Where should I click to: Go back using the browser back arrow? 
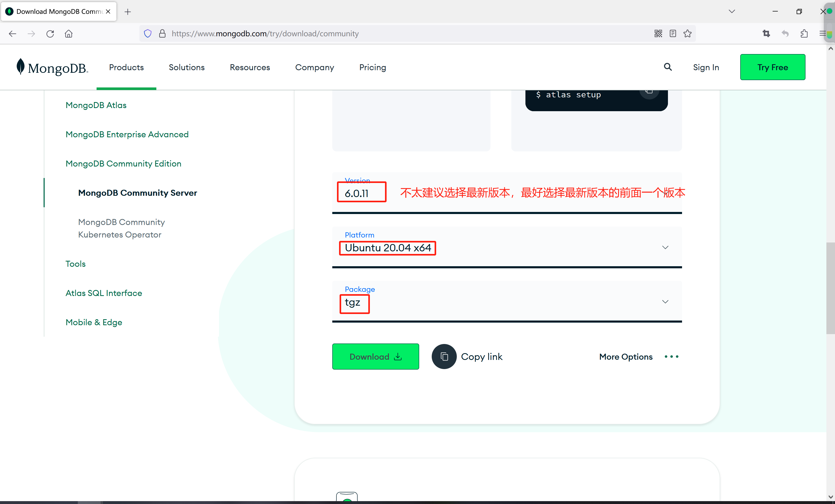(x=13, y=34)
